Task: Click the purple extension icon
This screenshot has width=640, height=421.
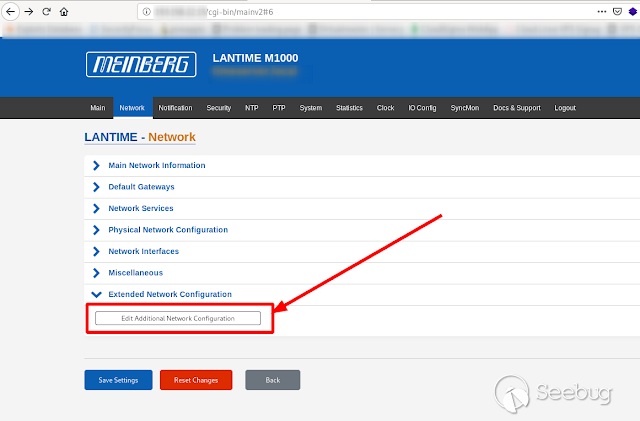Action: (x=633, y=11)
